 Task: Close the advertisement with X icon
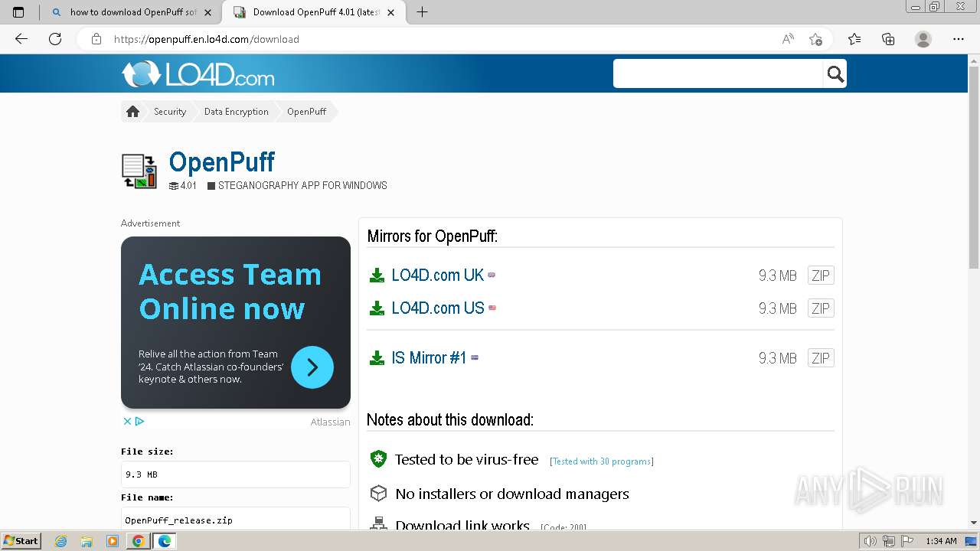click(x=128, y=421)
